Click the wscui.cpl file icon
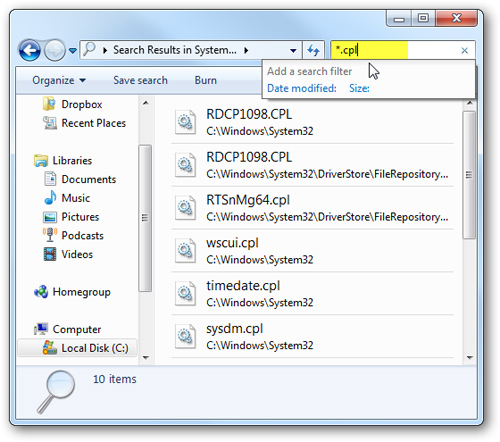Screen dimensions: 500x442 [185, 250]
